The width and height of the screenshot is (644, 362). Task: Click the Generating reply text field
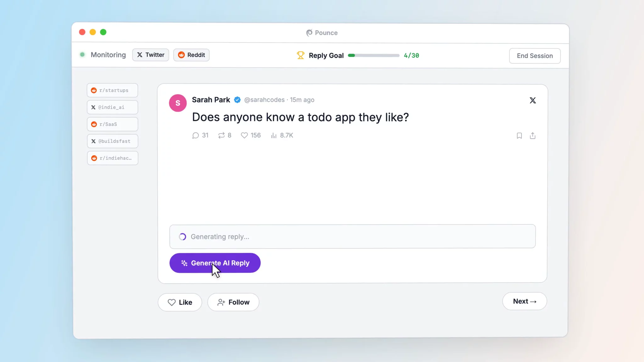click(x=352, y=236)
